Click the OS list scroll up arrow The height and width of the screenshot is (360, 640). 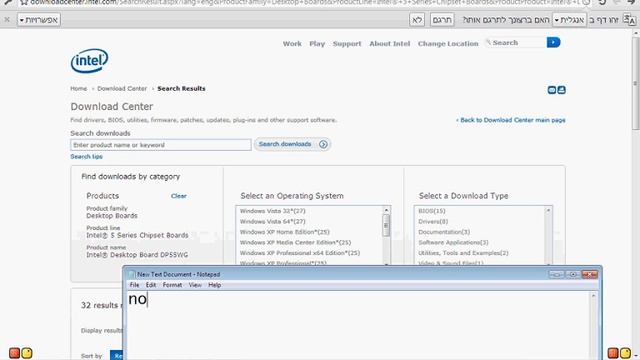click(386, 210)
